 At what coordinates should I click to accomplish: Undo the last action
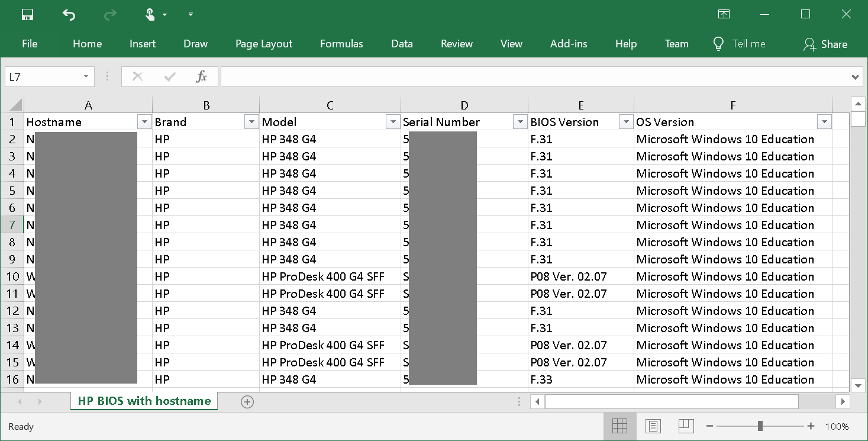69,15
